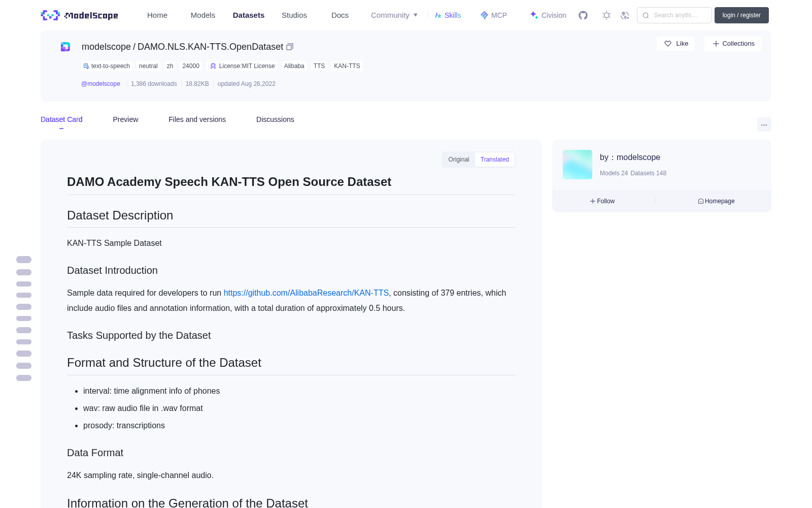The width and height of the screenshot is (812, 508).
Task: Click the Dataset Introduction heading
Action: point(113,270)
